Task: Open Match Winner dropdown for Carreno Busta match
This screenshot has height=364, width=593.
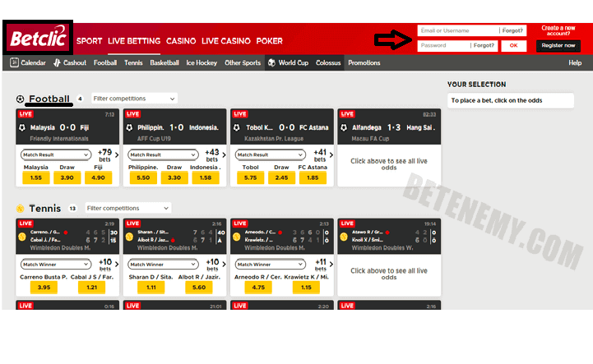Action: (x=56, y=265)
